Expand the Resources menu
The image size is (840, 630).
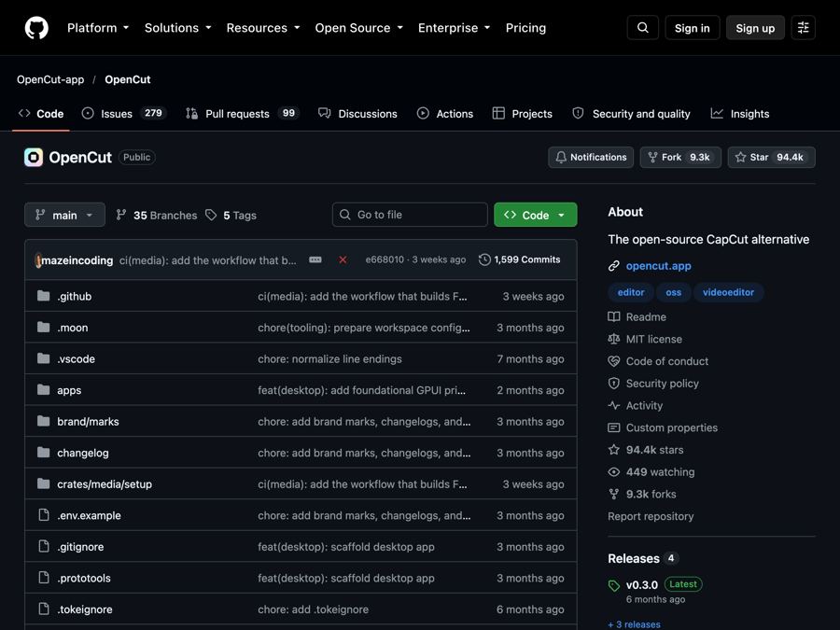(x=263, y=28)
